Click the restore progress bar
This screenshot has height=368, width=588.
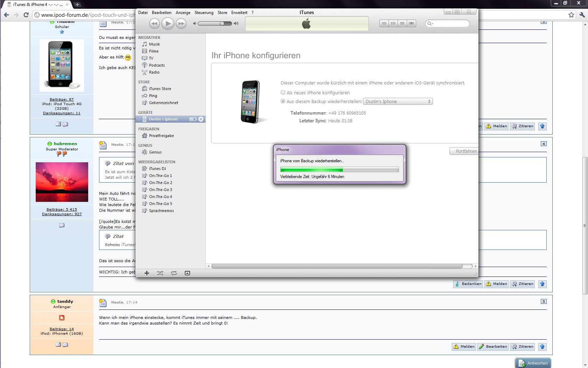tap(339, 170)
